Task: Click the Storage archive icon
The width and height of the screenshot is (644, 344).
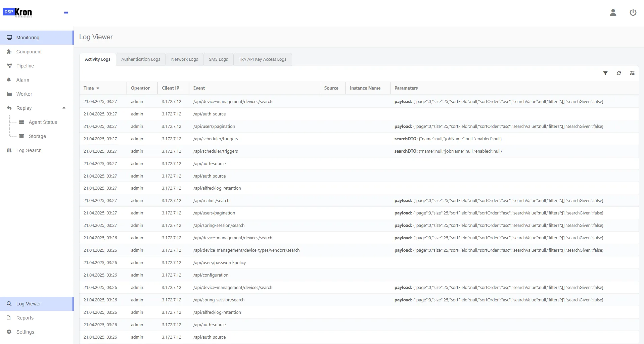Action: point(21,136)
